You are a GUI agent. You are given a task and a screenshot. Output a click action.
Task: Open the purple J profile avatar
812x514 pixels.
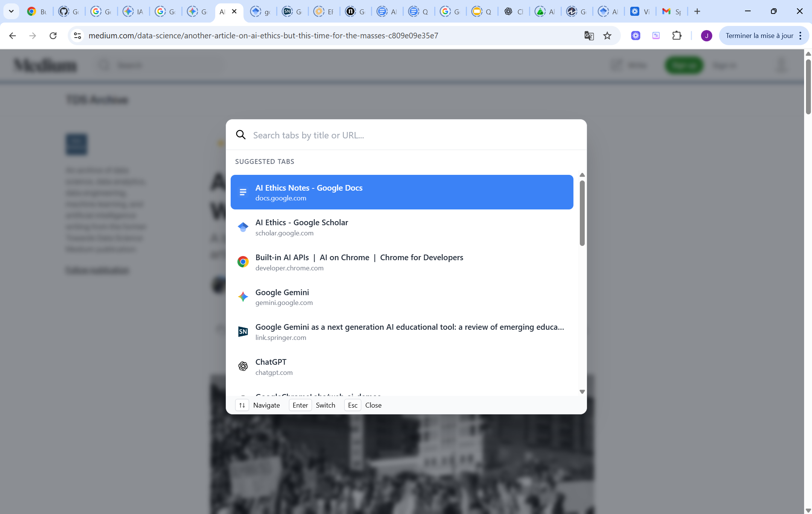pos(706,36)
